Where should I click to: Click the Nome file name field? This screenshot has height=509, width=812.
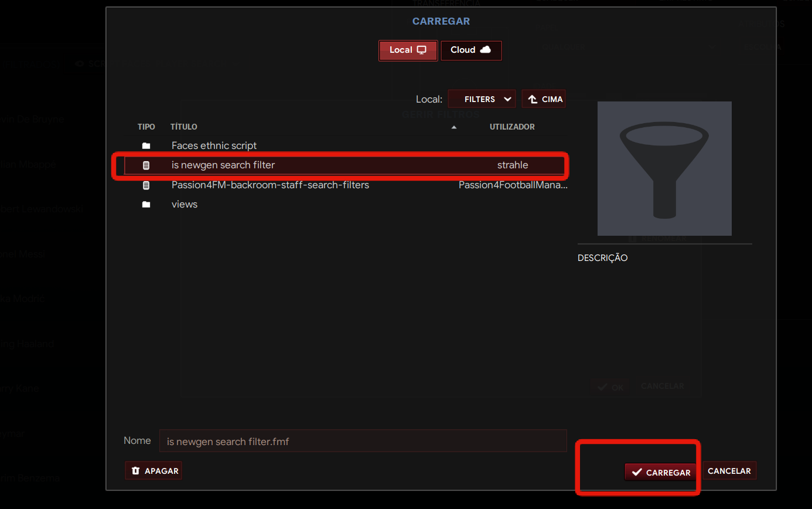363,441
